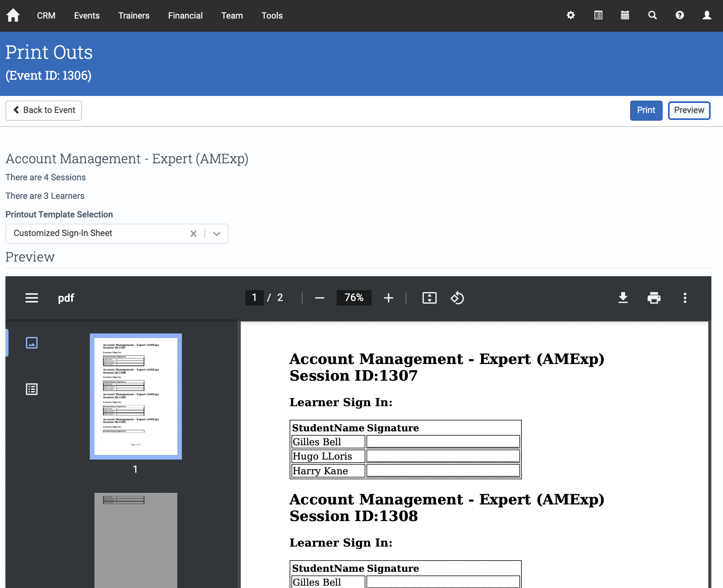This screenshot has height=588, width=723.
Task: Show the document outline in the PDF sidebar
Action: (x=32, y=389)
